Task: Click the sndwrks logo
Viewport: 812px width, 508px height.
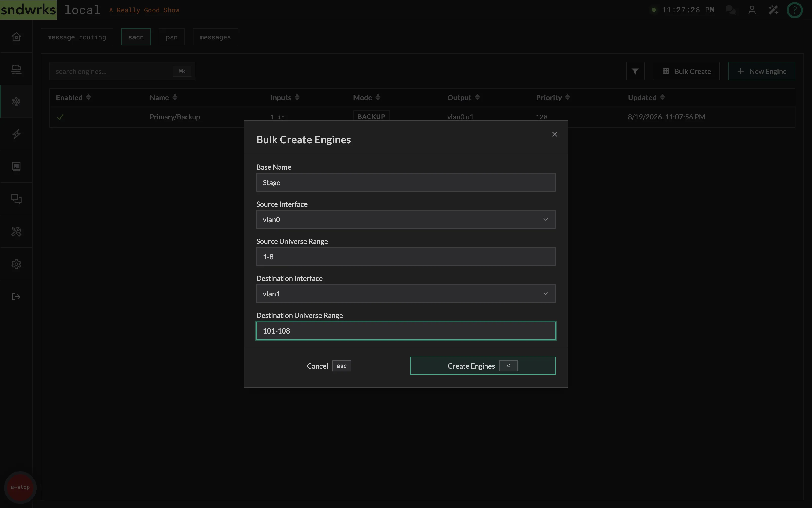Action: 28,10
